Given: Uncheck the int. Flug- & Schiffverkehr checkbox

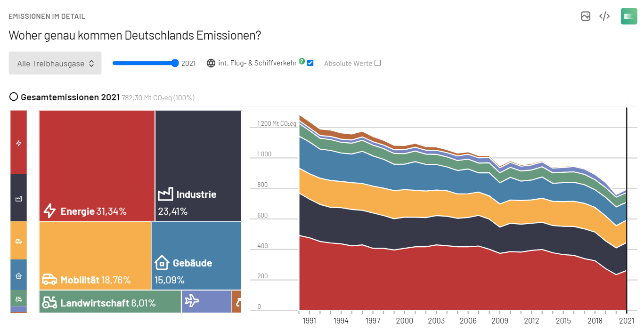Looking at the screenshot, I should click(310, 63).
